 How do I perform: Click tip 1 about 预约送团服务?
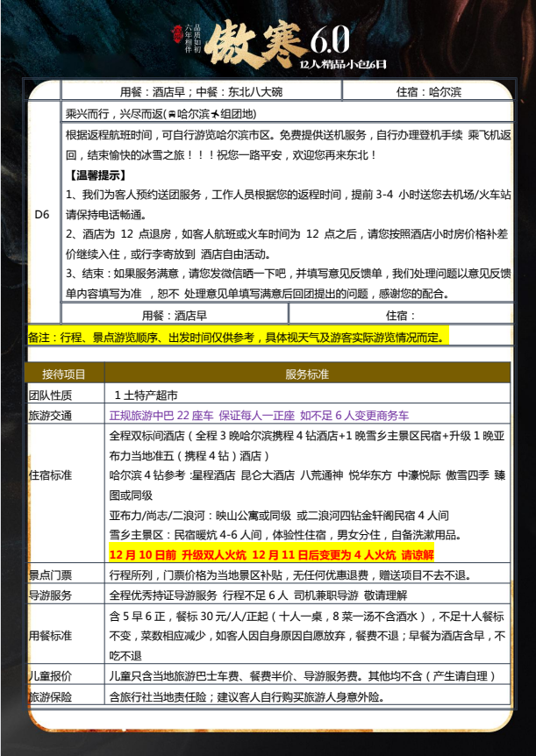point(288,204)
